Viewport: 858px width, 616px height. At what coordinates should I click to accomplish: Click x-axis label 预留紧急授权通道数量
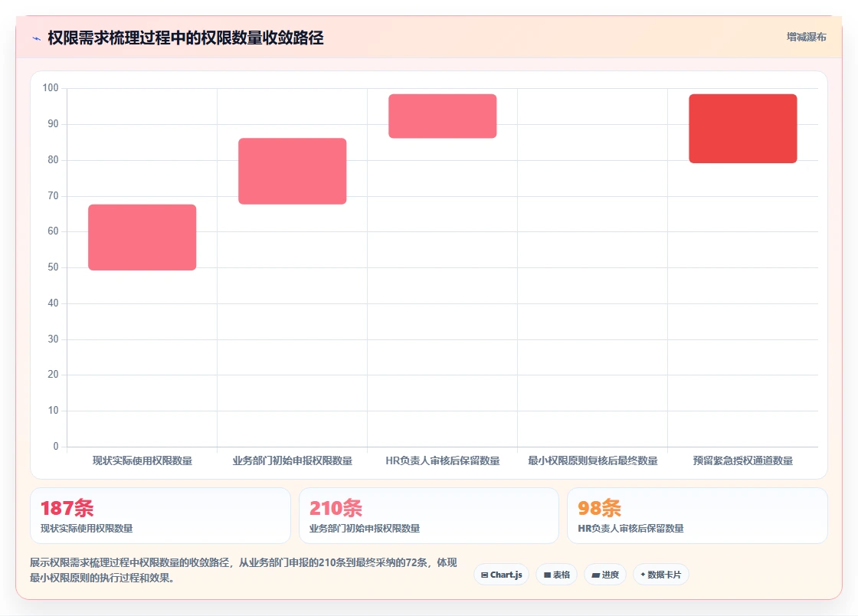click(x=743, y=460)
